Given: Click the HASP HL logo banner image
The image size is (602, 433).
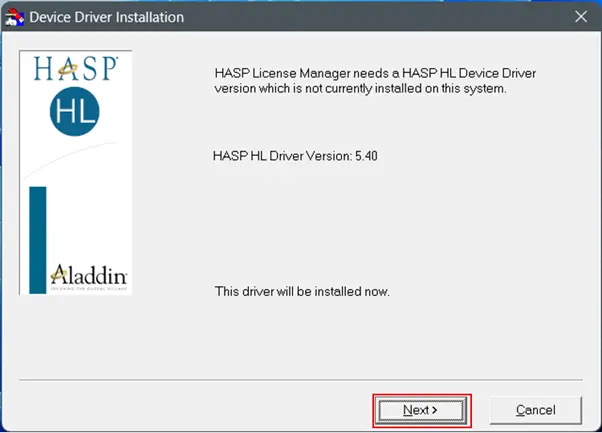Looking at the screenshot, I should pos(76,172).
